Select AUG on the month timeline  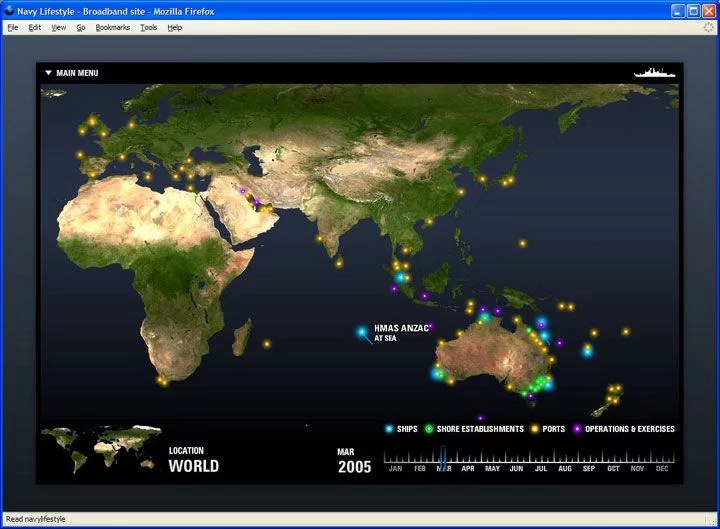(565, 468)
